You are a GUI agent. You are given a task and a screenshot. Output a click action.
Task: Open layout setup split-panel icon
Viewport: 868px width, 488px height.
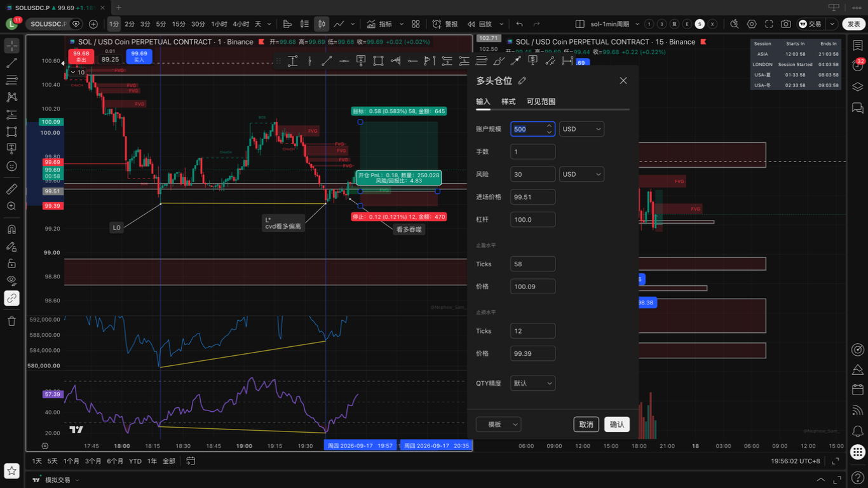[580, 24]
